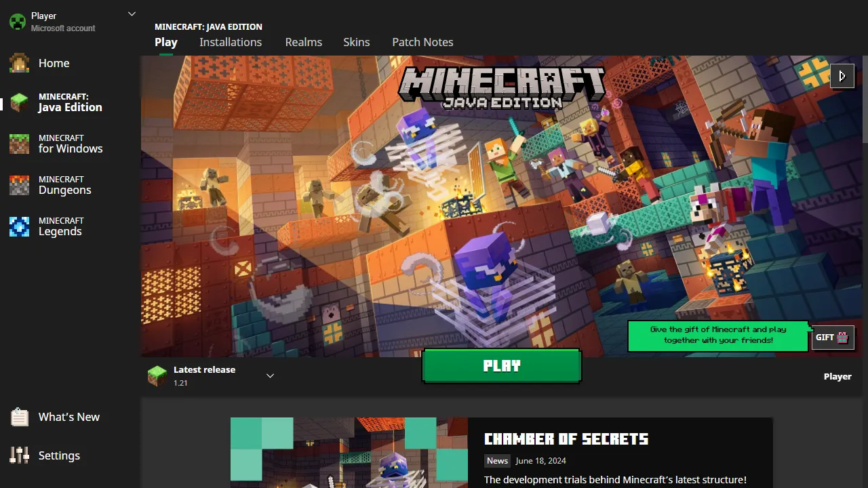Expand the Player account dropdown chevron
Screen dimensions: 868x488
[132, 14]
